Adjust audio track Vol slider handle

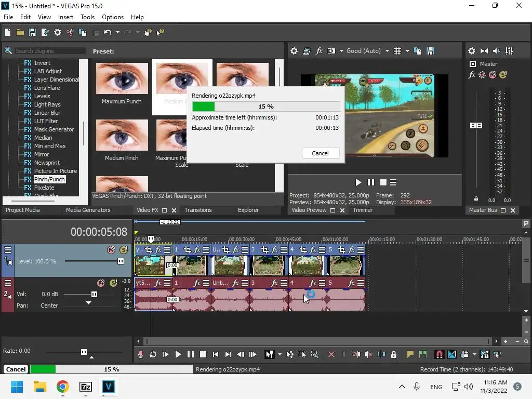pos(95,294)
